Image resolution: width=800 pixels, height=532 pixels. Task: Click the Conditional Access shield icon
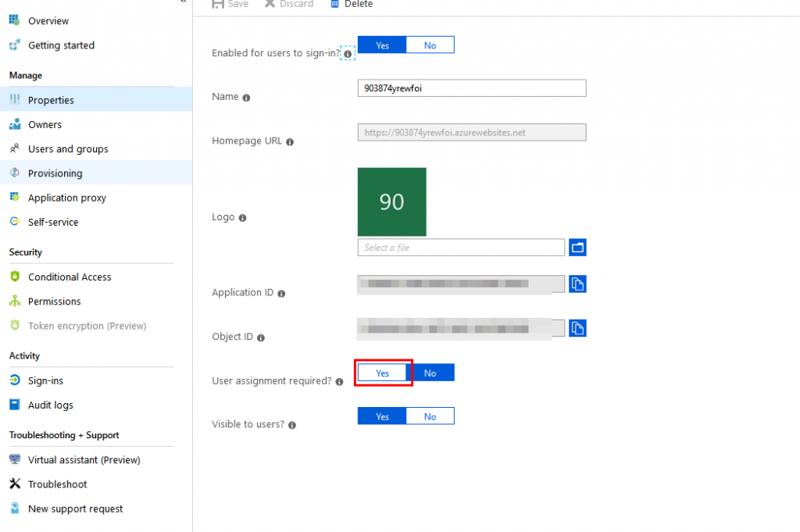pos(14,276)
